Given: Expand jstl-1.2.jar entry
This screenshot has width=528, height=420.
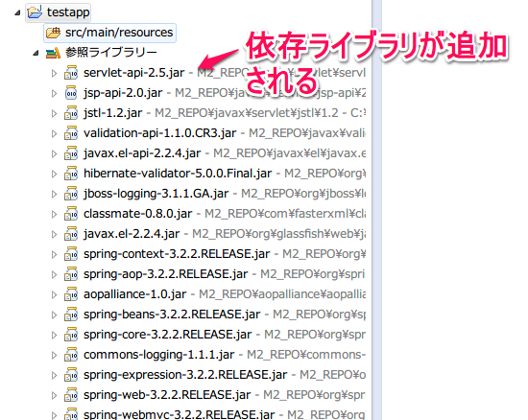Looking at the screenshot, I should point(54,113).
